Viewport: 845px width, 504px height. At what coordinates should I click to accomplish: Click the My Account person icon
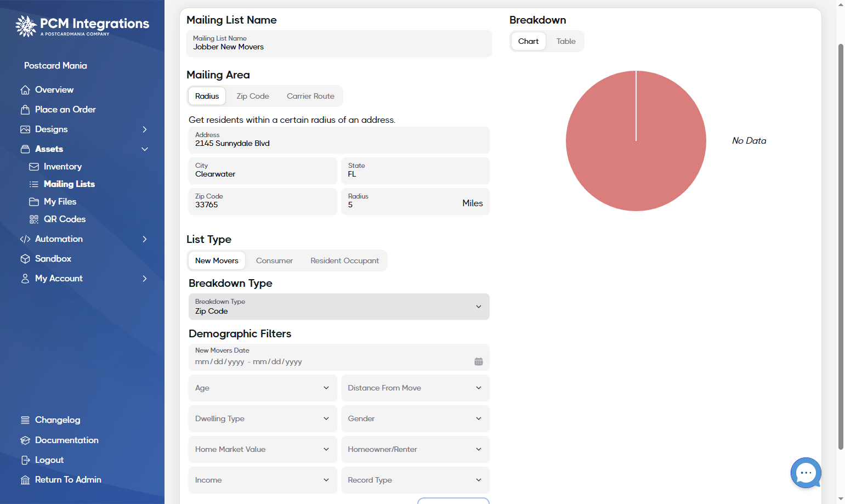click(25, 279)
